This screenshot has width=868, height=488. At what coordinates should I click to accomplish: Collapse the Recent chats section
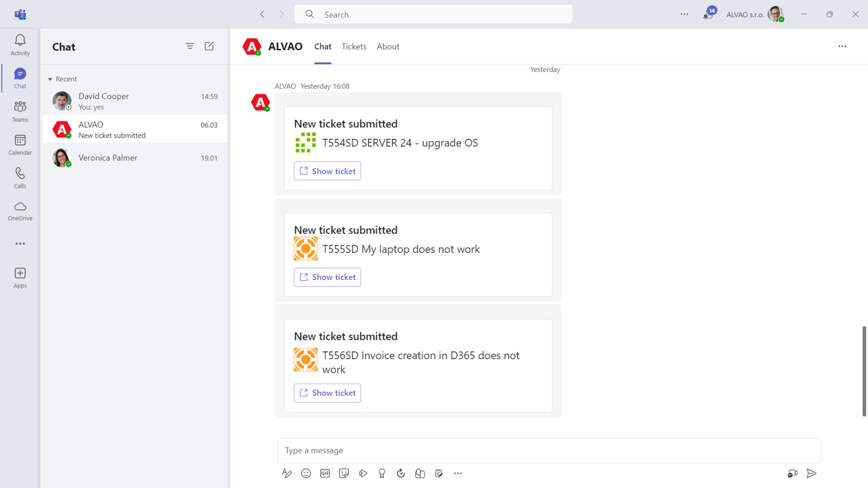(x=50, y=79)
